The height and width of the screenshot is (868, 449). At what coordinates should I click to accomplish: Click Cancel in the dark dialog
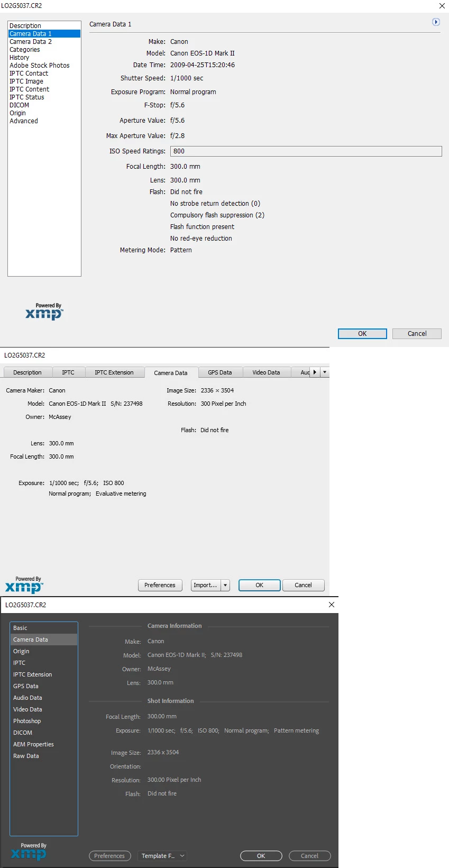pyautogui.click(x=309, y=856)
